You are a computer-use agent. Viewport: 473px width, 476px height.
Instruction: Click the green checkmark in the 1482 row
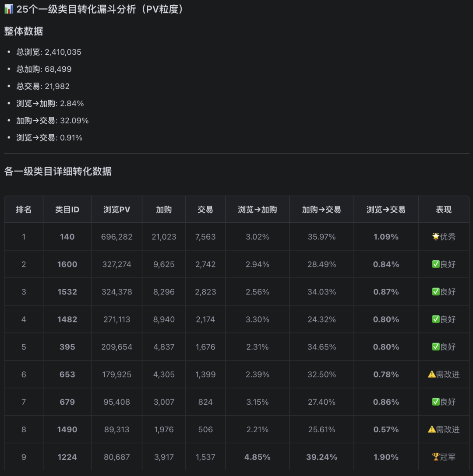[x=435, y=319]
